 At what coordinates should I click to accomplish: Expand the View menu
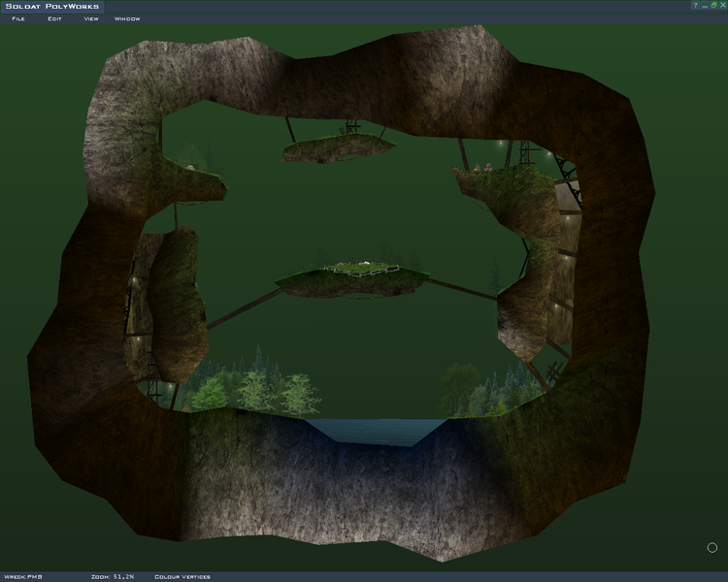pyautogui.click(x=91, y=18)
